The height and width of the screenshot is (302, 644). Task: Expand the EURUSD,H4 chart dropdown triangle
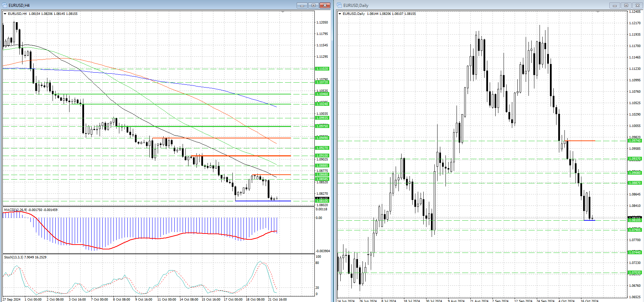tap(5, 14)
